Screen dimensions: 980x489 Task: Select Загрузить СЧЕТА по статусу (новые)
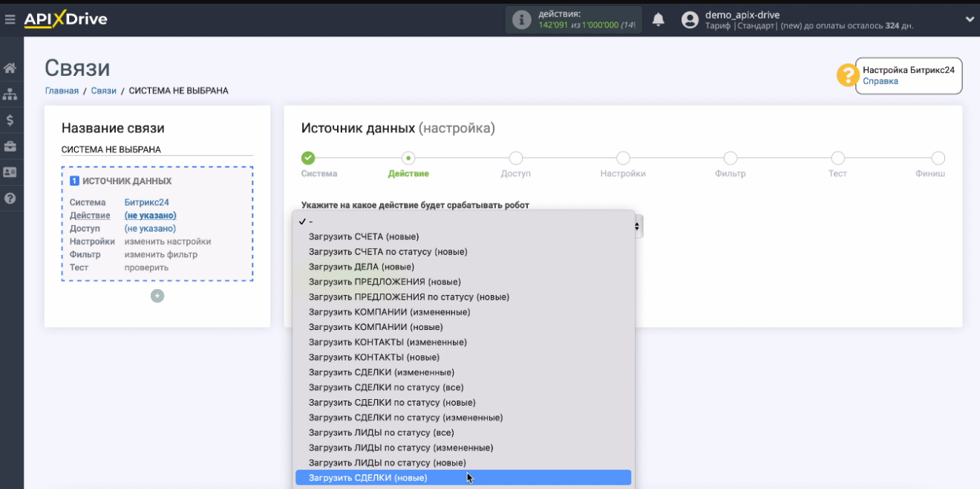463,251
